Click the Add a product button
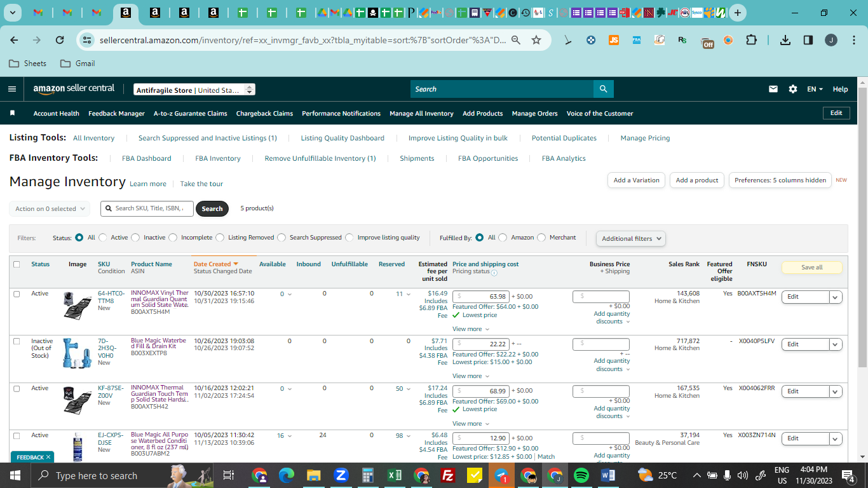The image size is (868, 488). (697, 180)
